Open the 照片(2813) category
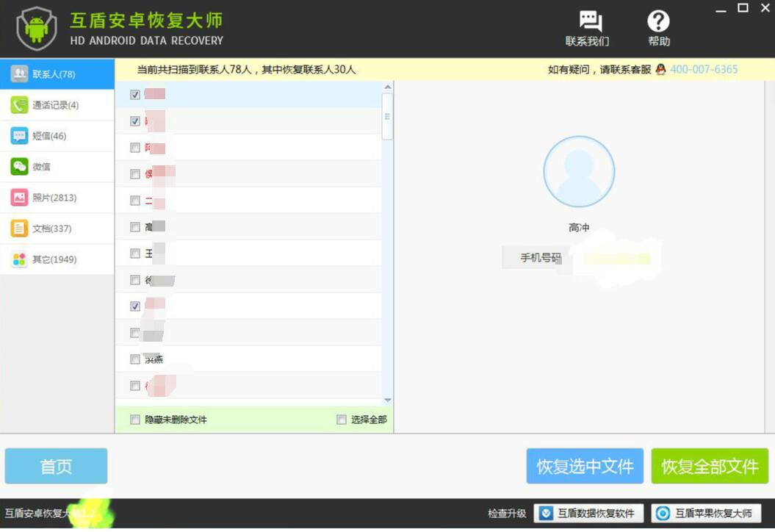The width and height of the screenshot is (775, 532). click(57, 198)
